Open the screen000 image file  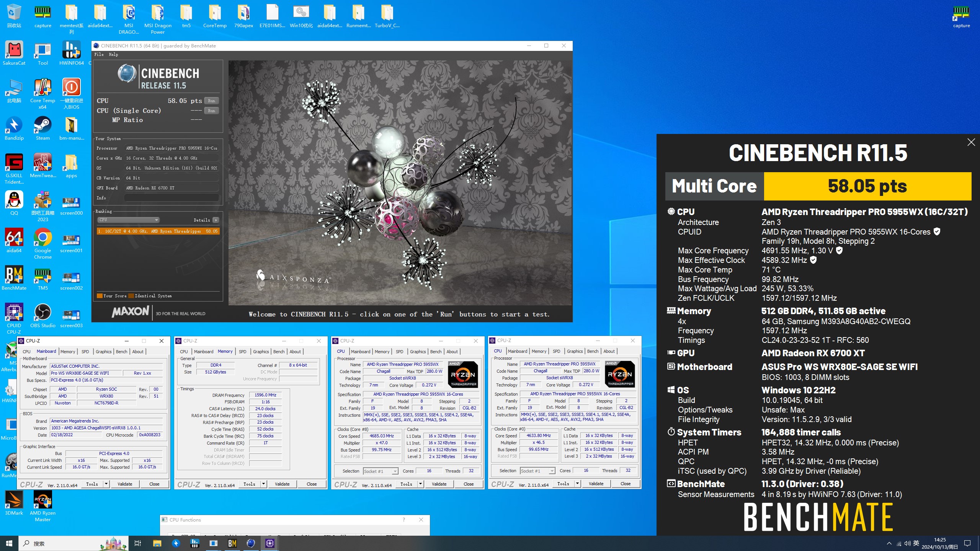click(71, 206)
